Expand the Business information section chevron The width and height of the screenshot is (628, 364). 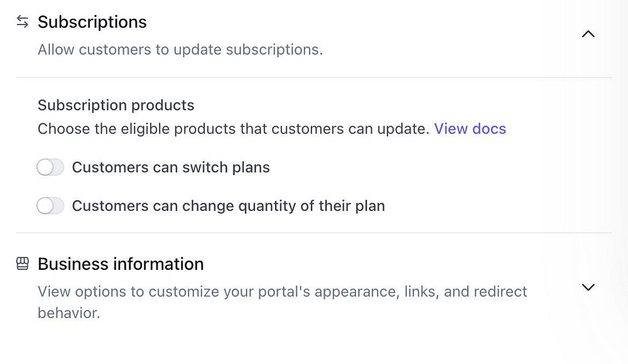pos(588,287)
